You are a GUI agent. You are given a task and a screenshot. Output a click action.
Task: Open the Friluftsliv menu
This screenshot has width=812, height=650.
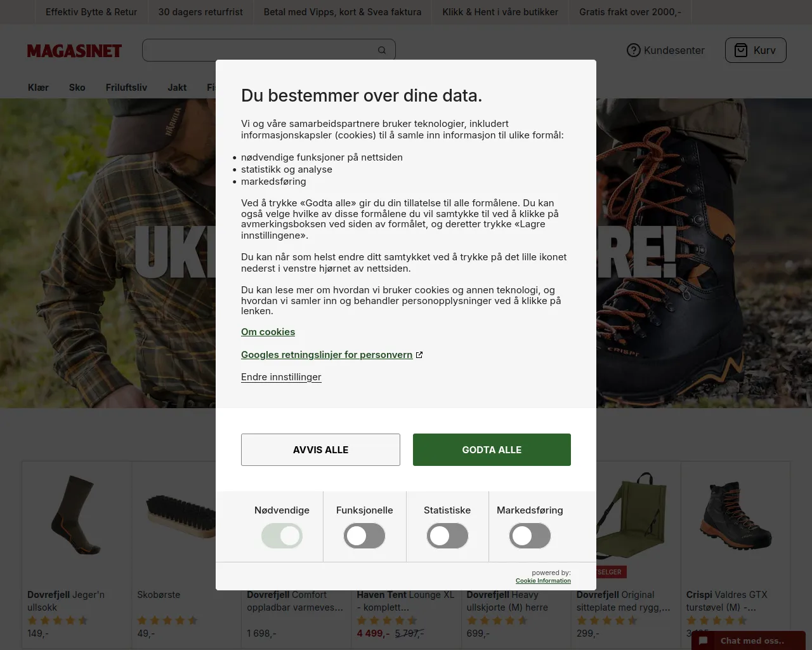click(126, 88)
